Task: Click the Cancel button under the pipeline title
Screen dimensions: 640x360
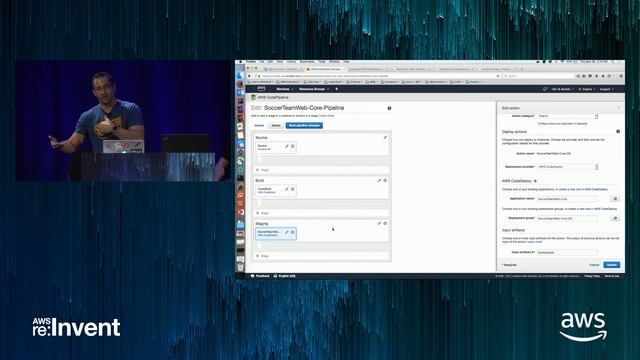Action: (259, 125)
